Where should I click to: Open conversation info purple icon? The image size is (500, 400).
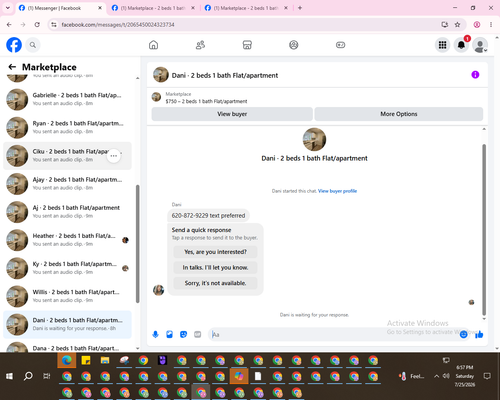pos(475,75)
